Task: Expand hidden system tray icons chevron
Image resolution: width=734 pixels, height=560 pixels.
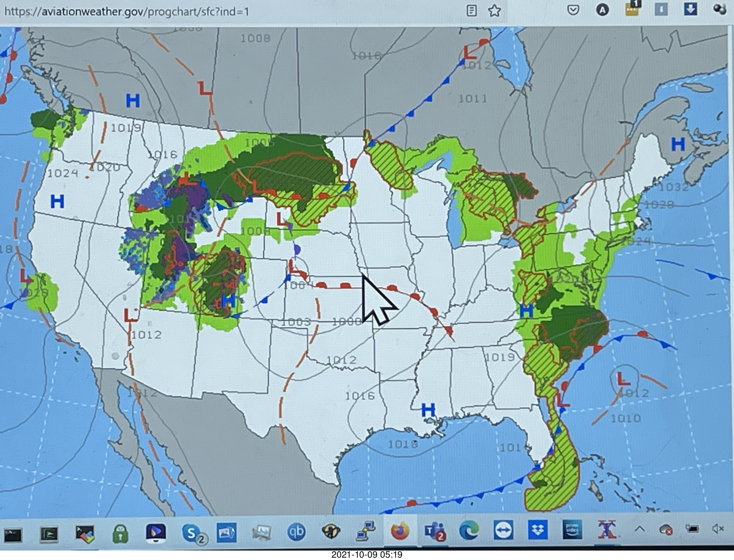Action: [x=639, y=529]
